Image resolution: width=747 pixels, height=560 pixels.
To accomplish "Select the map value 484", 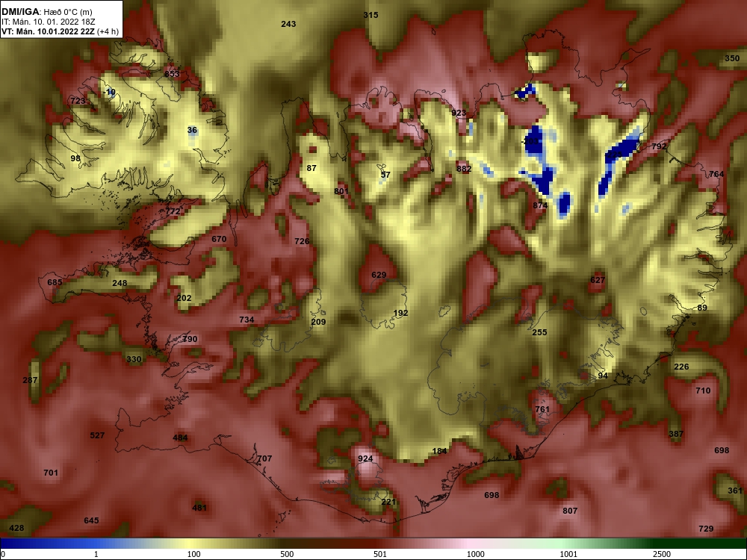I will [180, 438].
